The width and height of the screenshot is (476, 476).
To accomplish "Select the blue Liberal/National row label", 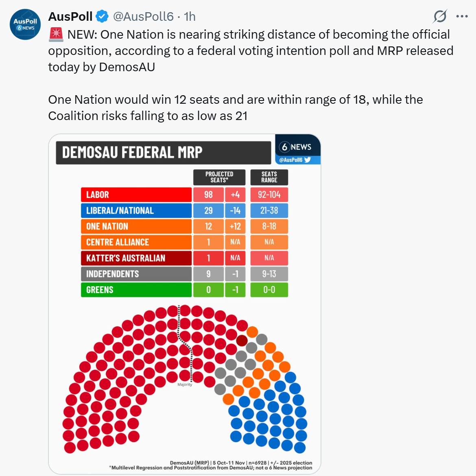I will [x=136, y=211].
